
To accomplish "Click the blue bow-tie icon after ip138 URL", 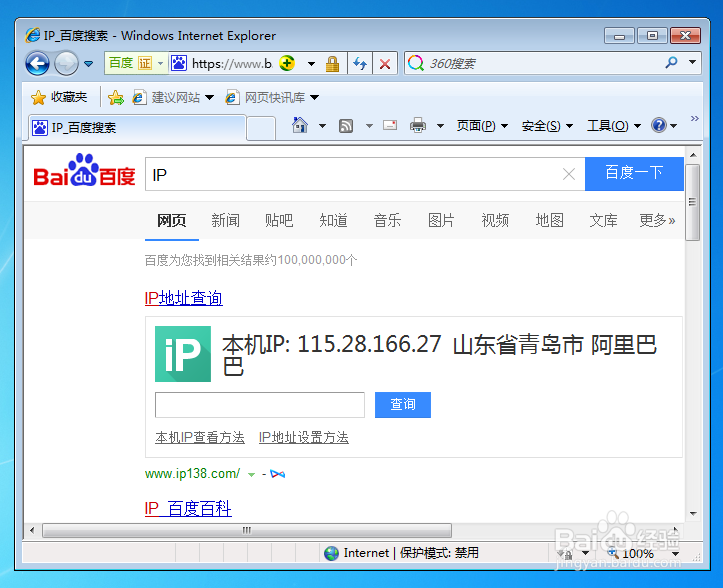I will [278, 474].
